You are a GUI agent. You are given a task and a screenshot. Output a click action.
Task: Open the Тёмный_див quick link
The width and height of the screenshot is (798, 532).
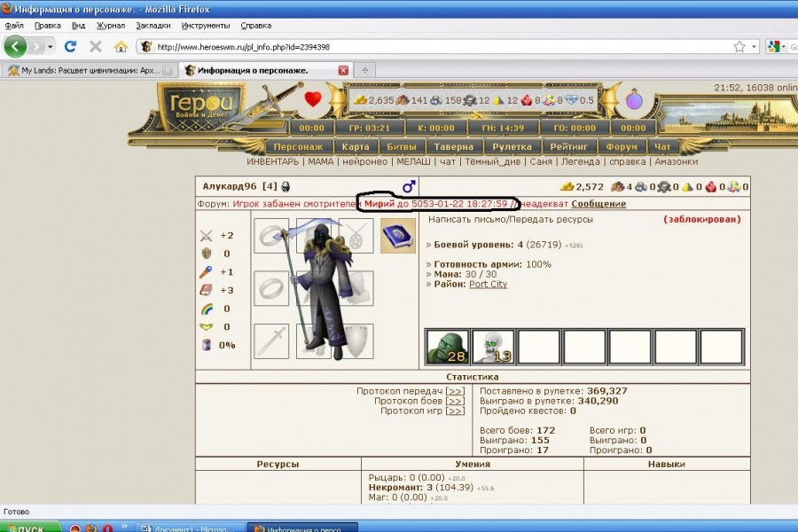[x=493, y=161]
